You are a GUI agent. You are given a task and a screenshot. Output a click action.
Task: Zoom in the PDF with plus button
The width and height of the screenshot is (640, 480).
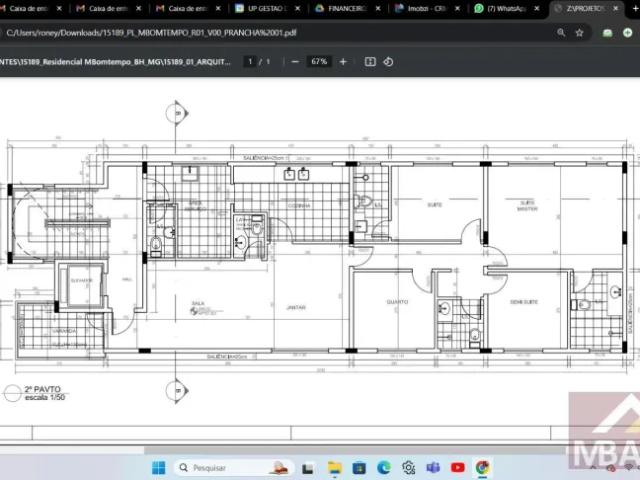343,62
